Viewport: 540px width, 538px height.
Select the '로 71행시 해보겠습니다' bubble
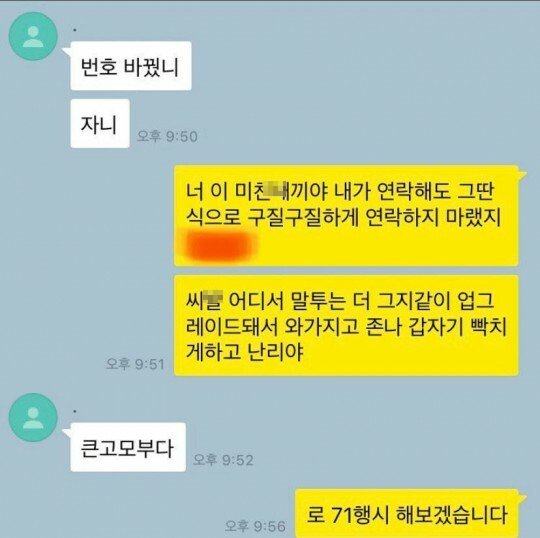coord(407,514)
